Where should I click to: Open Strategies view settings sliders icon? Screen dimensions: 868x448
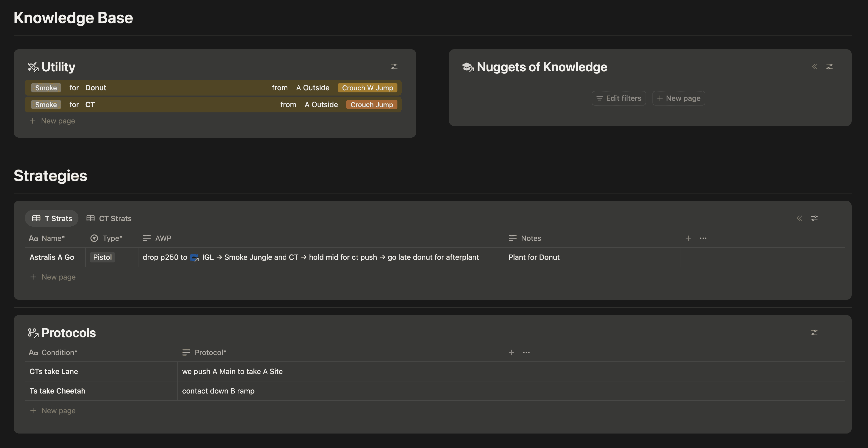click(814, 218)
